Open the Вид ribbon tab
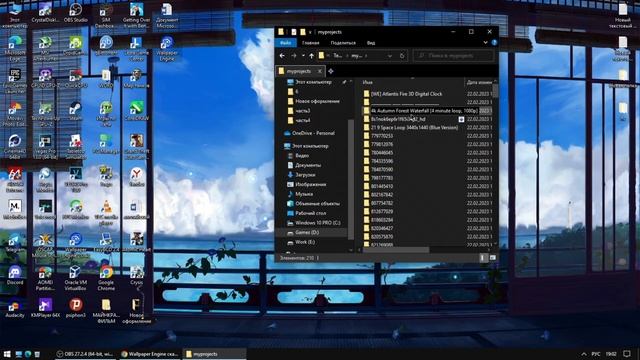 [371, 43]
